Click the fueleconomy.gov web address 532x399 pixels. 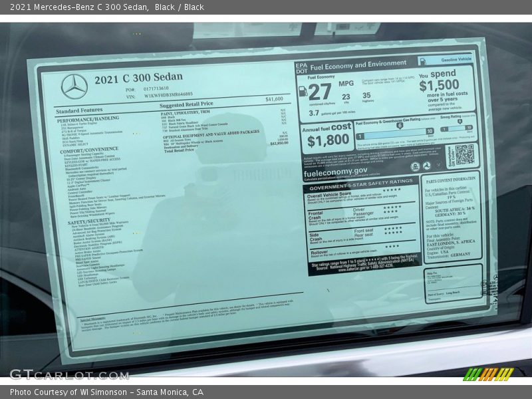click(335, 172)
